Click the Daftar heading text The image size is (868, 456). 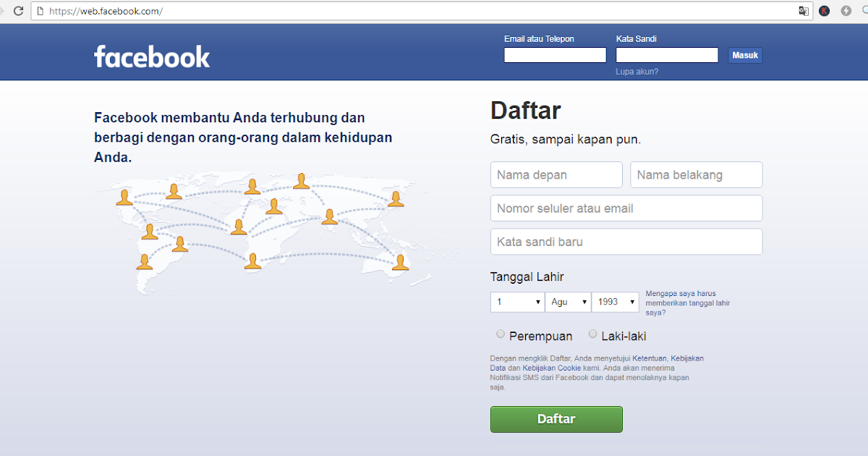click(526, 110)
